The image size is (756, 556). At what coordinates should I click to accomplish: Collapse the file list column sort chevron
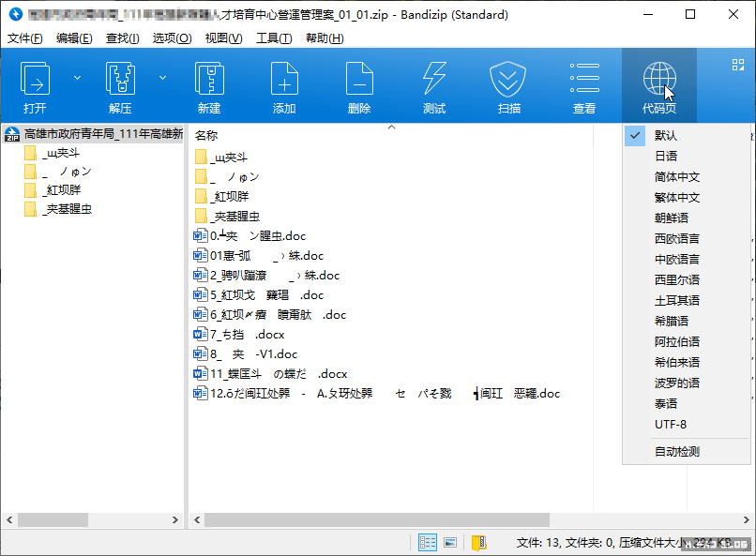(391, 127)
